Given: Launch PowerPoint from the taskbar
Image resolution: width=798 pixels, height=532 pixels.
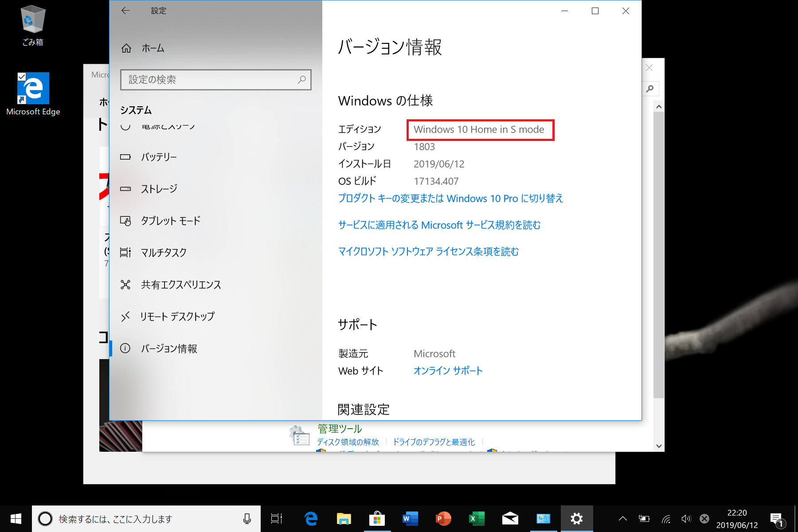Looking at the screenshot, I should point(443,519).
